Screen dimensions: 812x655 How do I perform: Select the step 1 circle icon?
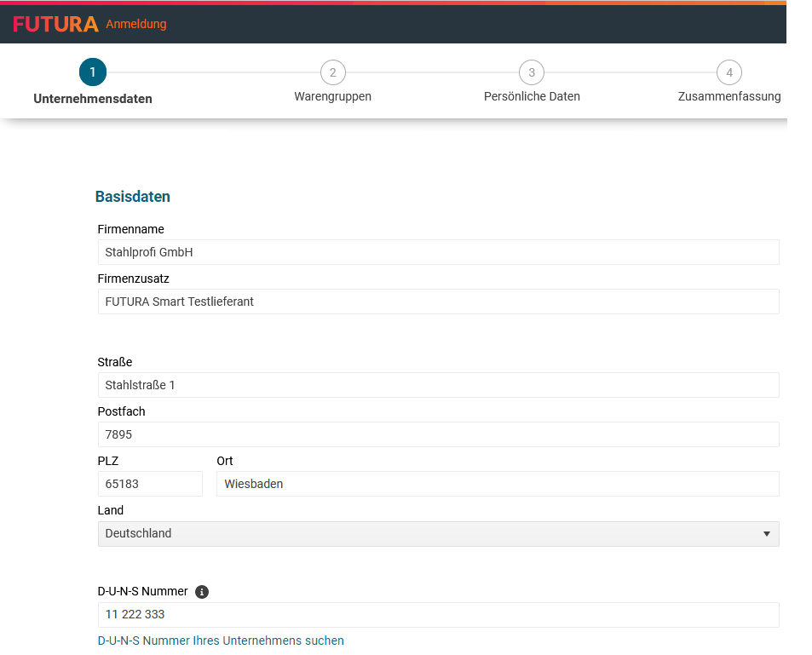click(x=93, y=72)
